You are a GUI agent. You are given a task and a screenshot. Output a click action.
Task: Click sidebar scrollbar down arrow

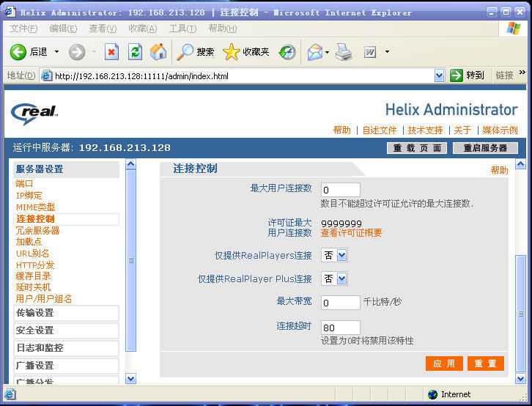[130, 379]
